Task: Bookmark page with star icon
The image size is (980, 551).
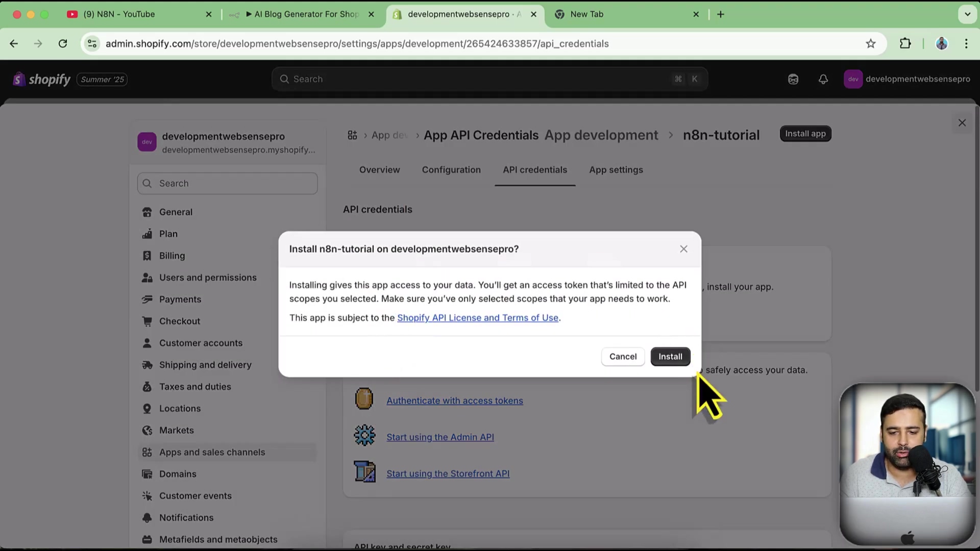Action: click(871, 44)
